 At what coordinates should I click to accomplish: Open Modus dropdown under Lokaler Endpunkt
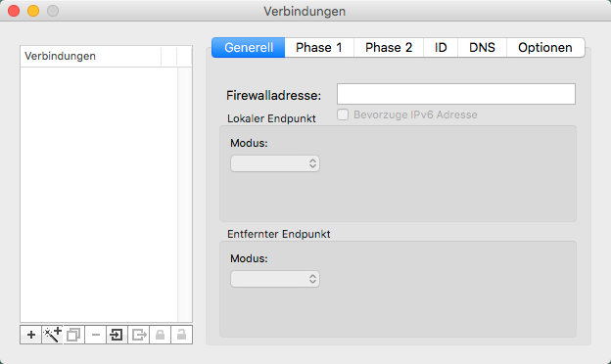(275, 163)
